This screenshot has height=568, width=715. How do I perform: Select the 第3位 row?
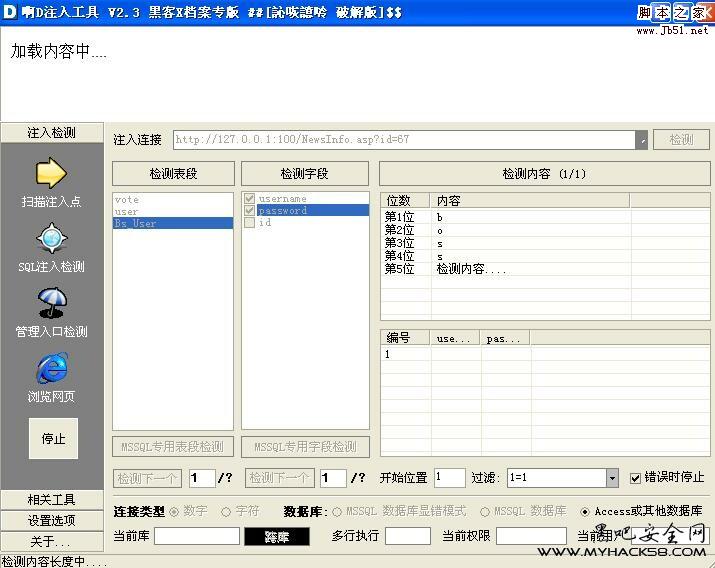(x=545, y=243)
